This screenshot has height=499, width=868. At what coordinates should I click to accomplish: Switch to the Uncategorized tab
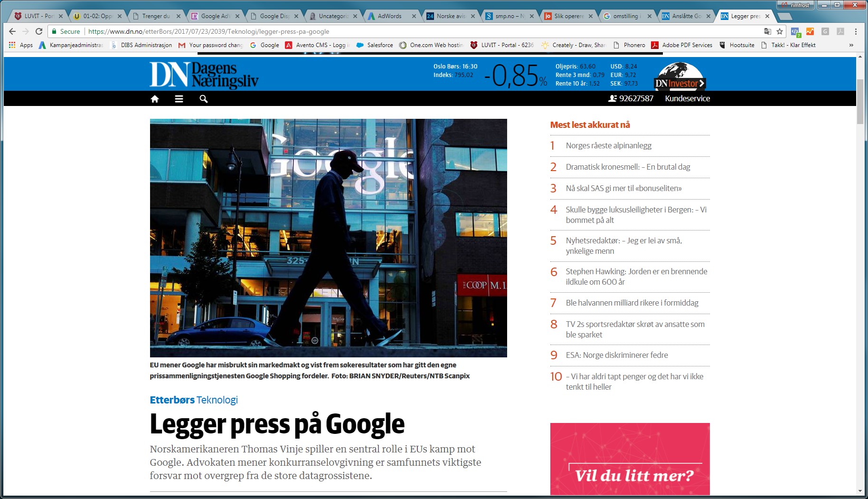tap(333, 16)
